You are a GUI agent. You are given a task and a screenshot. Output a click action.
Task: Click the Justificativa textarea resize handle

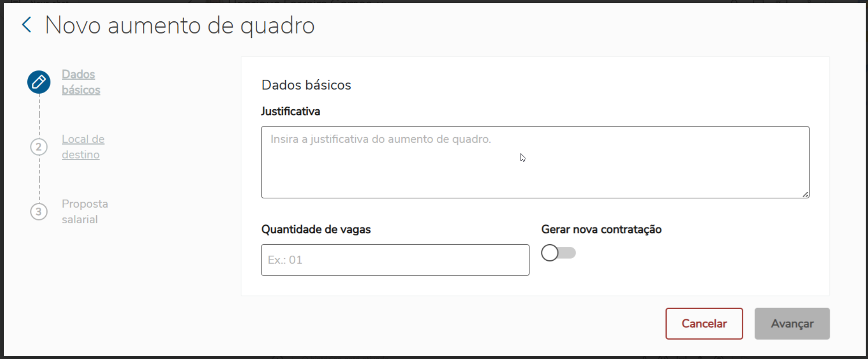click(x=805, y=195)
